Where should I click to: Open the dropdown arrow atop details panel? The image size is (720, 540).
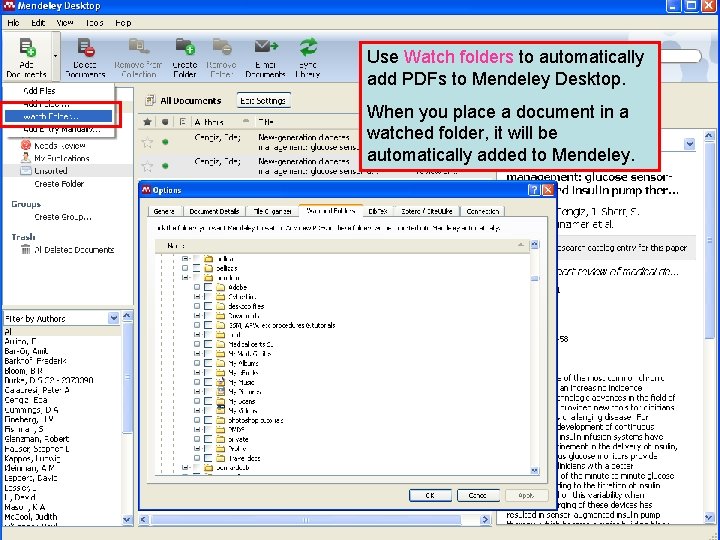689,144
